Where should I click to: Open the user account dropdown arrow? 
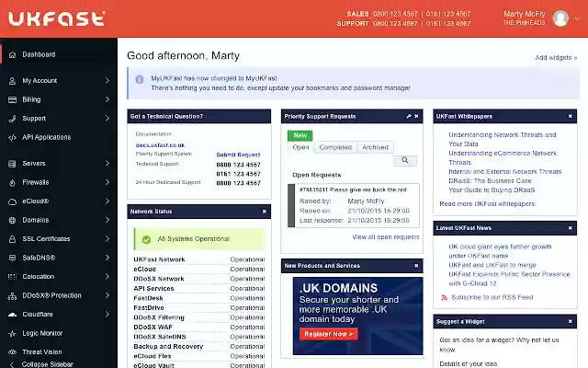coord(577,18)
